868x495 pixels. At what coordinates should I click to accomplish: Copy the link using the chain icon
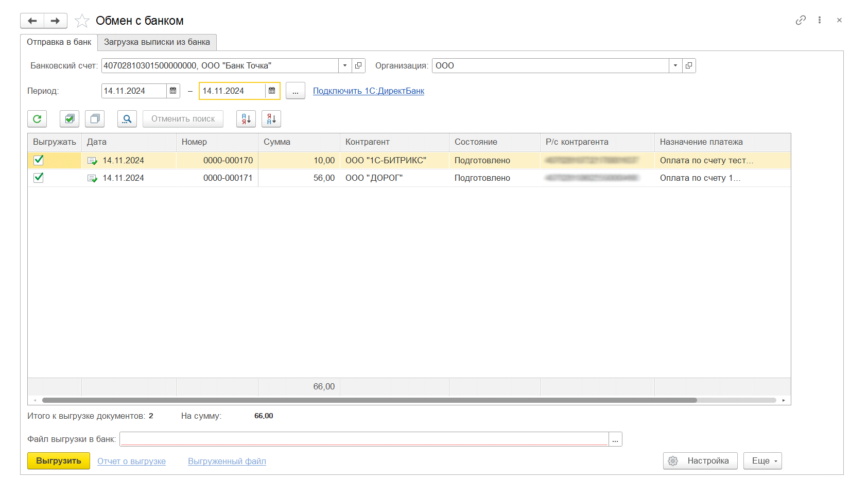click(801, 20)
